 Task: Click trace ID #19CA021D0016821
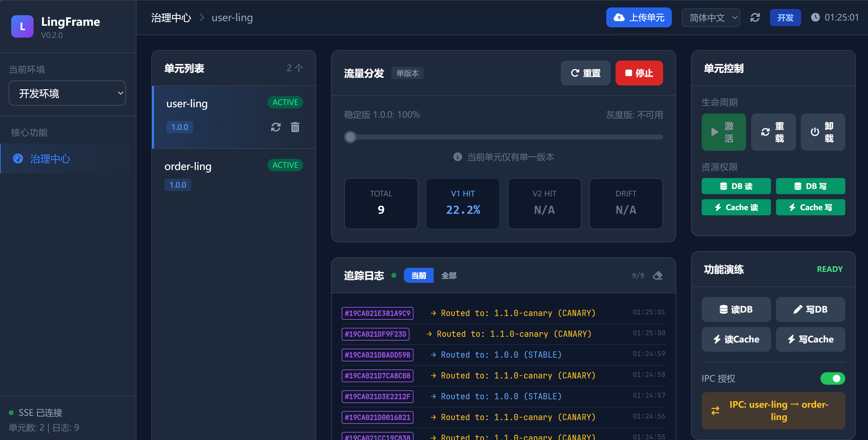(377, 417)
